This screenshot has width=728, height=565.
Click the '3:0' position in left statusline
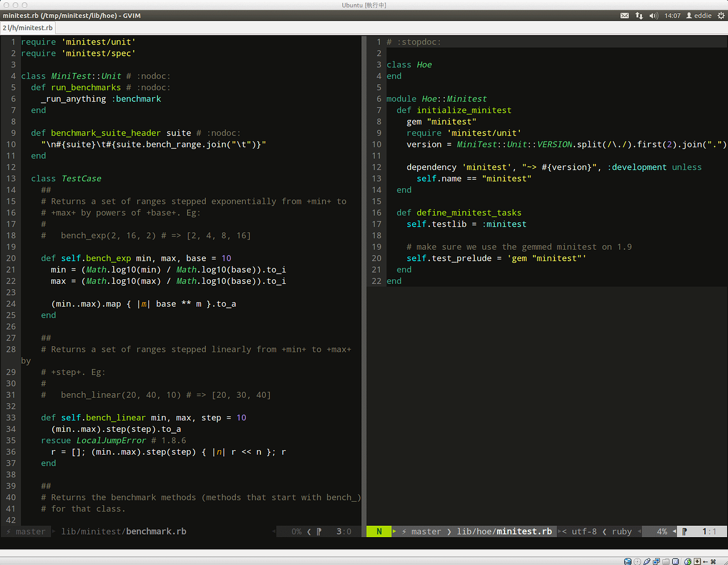click(x=344, y=531)
